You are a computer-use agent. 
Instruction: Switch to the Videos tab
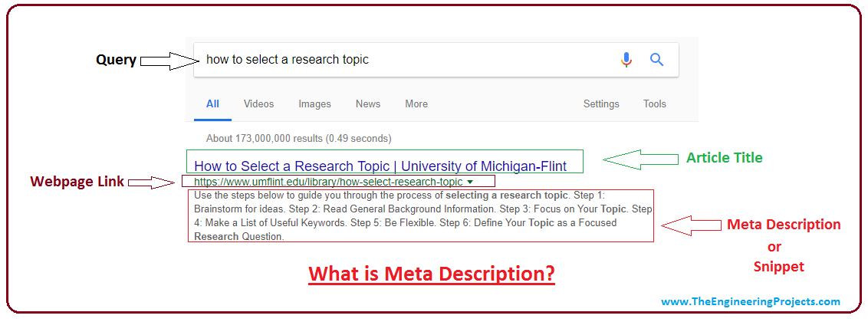[x=258, y=104]
